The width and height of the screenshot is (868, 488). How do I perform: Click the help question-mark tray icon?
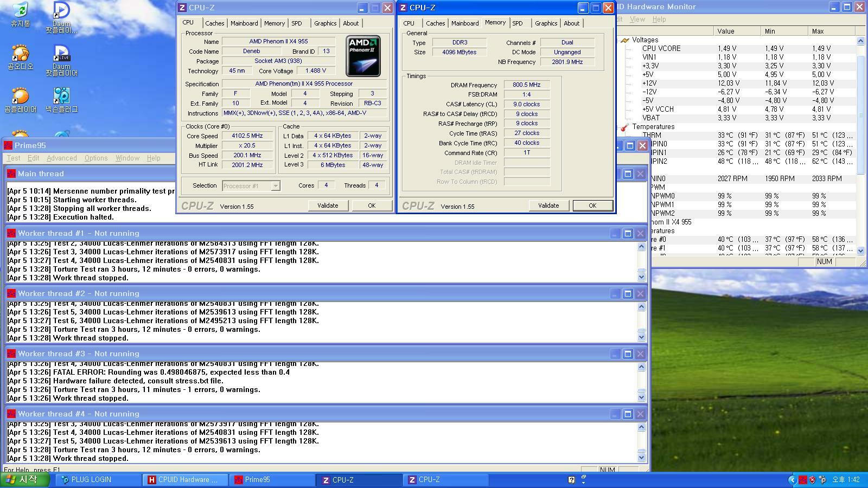pos(571,480)
